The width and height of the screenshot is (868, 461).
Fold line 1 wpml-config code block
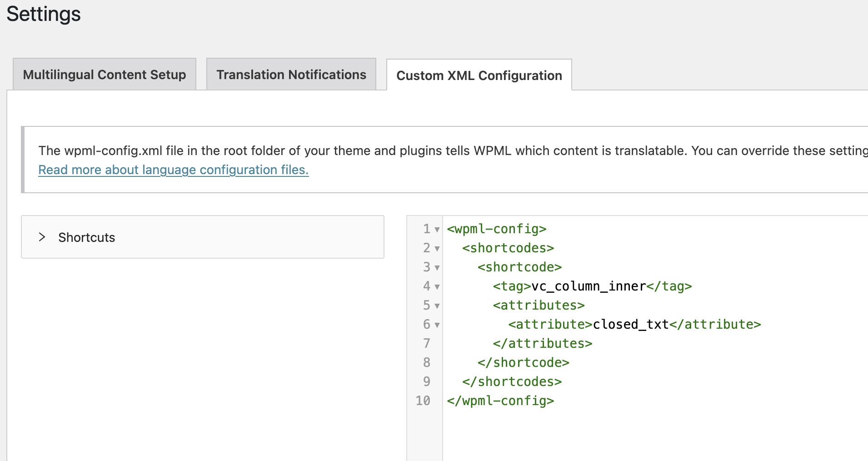click(x=437, y=230)
